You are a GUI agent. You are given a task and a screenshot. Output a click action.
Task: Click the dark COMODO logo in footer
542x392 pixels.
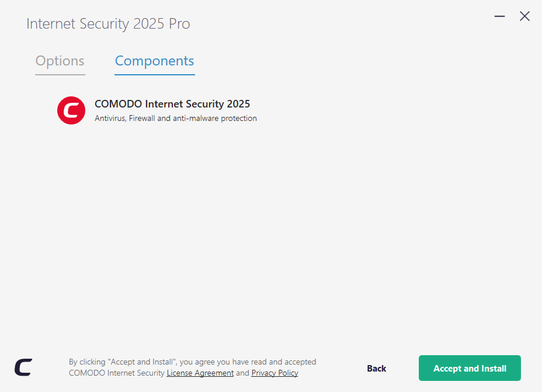pyautogui.click(x=23, y=367)
